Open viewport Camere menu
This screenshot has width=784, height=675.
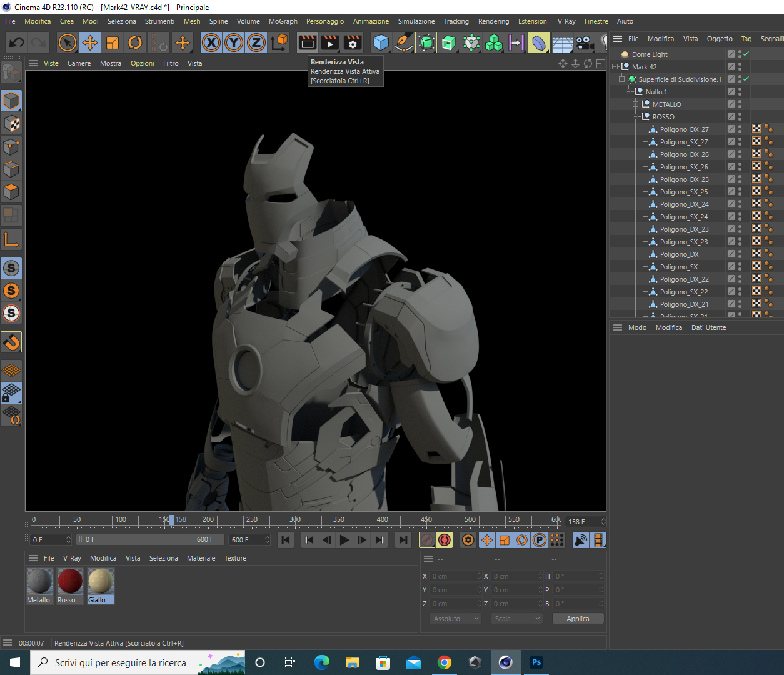(x=79, y=63)
